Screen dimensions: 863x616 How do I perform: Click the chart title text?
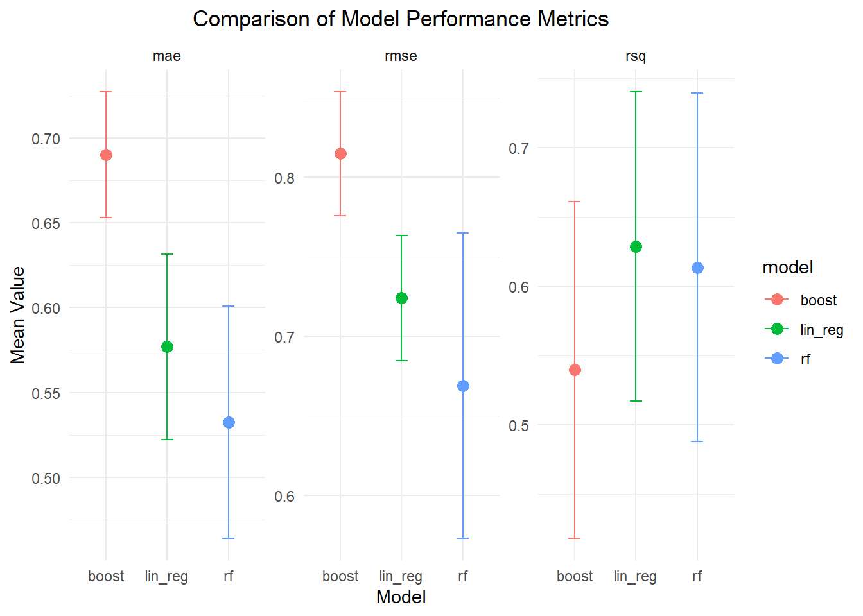click(401, 19)
